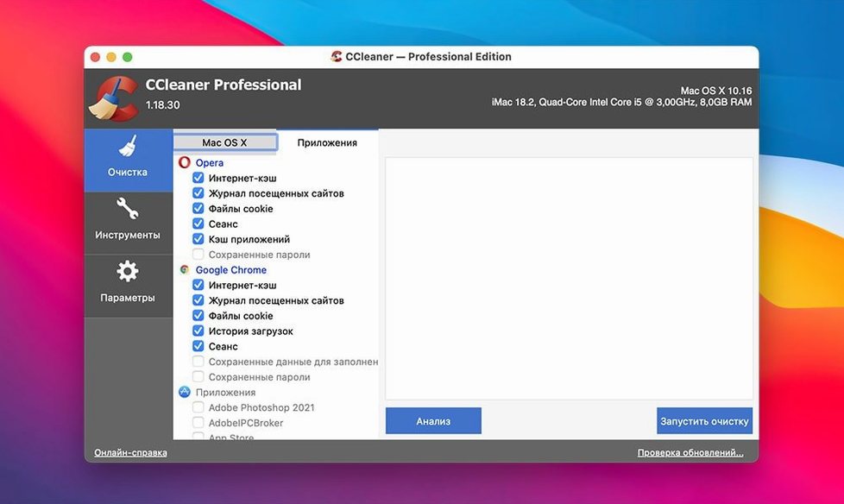Select the Opera group heading
This screenshot has width=844, height=504.
(x=210, y=162)
